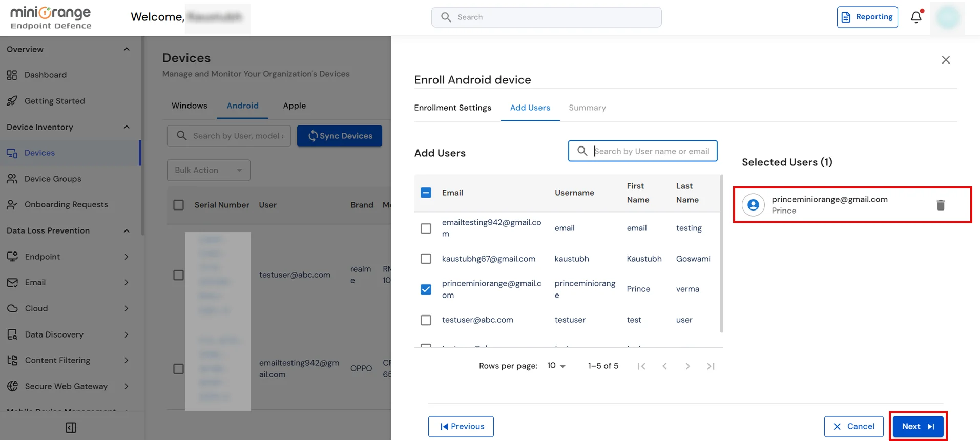Screen dimensions: 980x441
Task: Click the Devices icon in sidebar
Action: click(x=12, y=153)
